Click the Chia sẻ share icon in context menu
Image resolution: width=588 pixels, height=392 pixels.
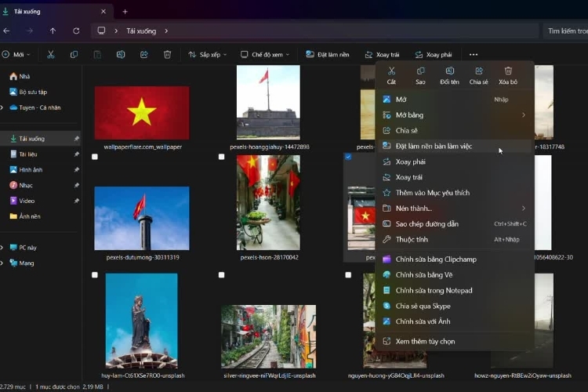[479, 71]
